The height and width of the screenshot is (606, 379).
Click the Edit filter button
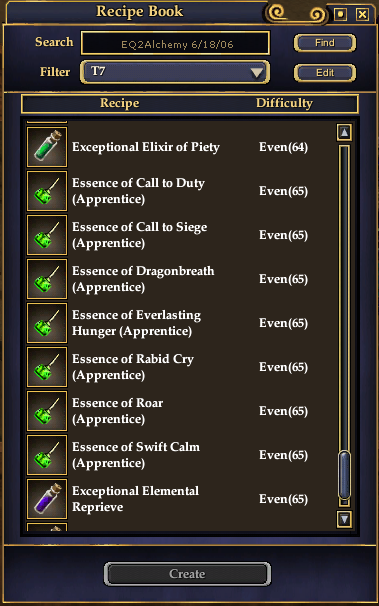point(325,73)
